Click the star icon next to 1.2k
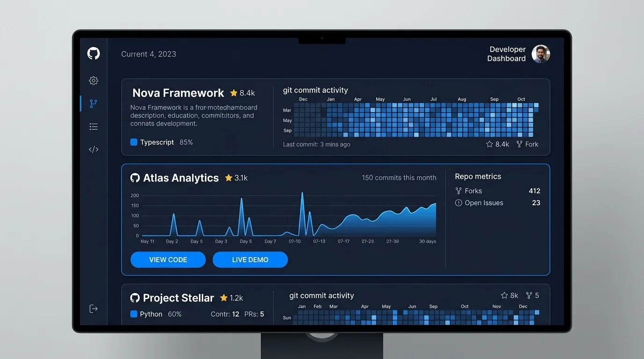This screenshot has height=359, width=644. coord(224,298)
